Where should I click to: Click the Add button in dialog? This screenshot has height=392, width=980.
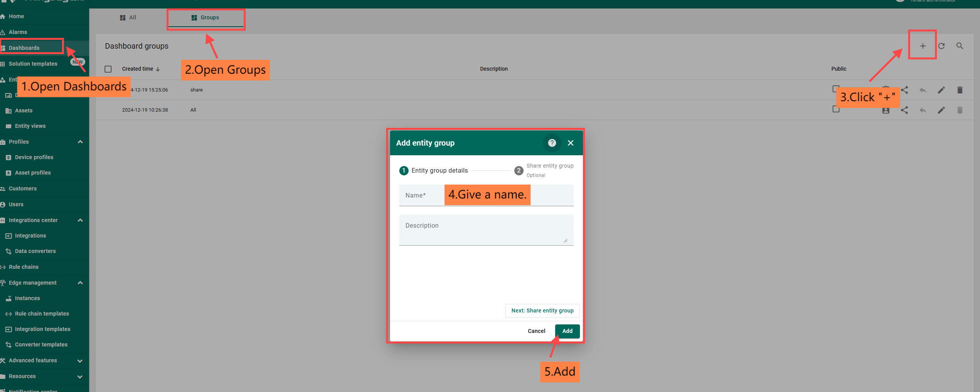click(567, 331)
